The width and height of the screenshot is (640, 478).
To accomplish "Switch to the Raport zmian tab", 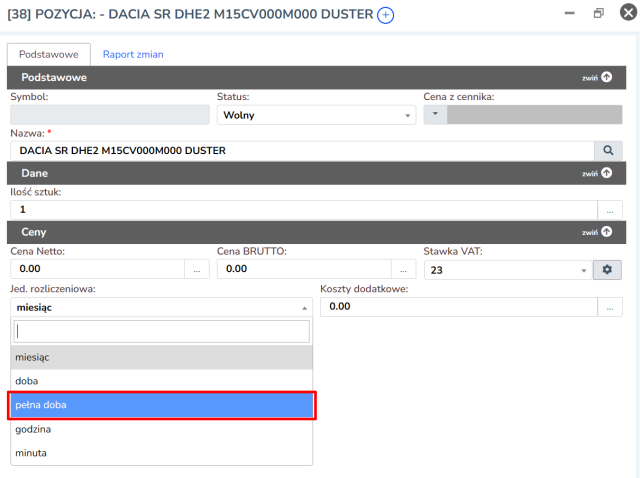I will tap(133, 54).
